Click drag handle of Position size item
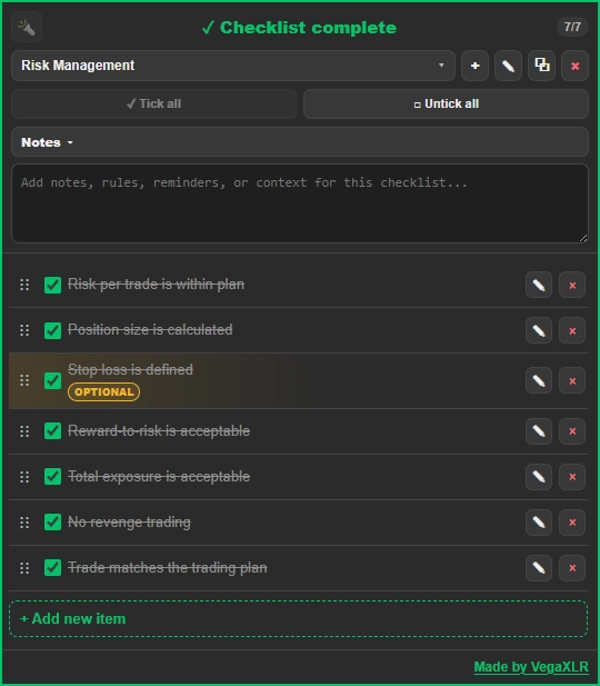This screenshot has width=600, height=686. 25,330
